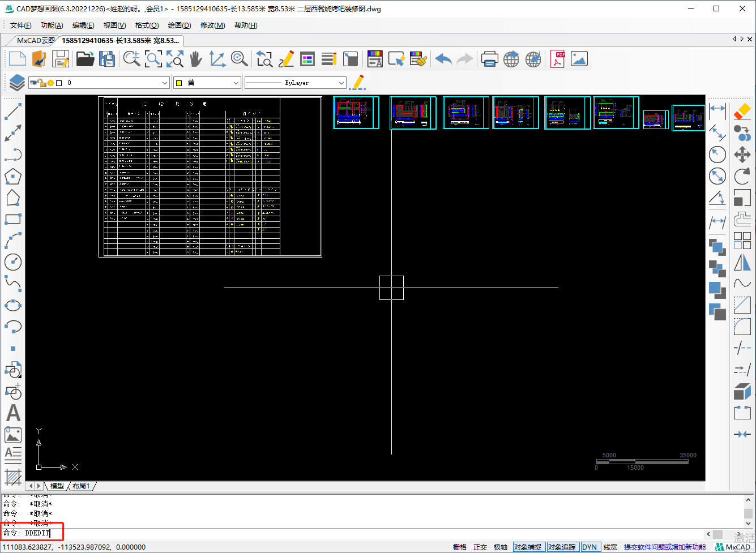The image size is (756, 553).
Task: Open the 编辑(E) menu
Action: coord(83,25)
